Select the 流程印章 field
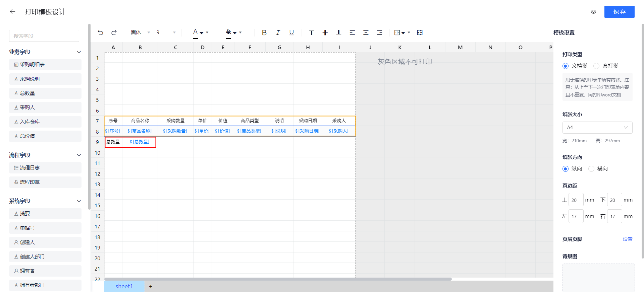644x292 pixels. [45, 182]
